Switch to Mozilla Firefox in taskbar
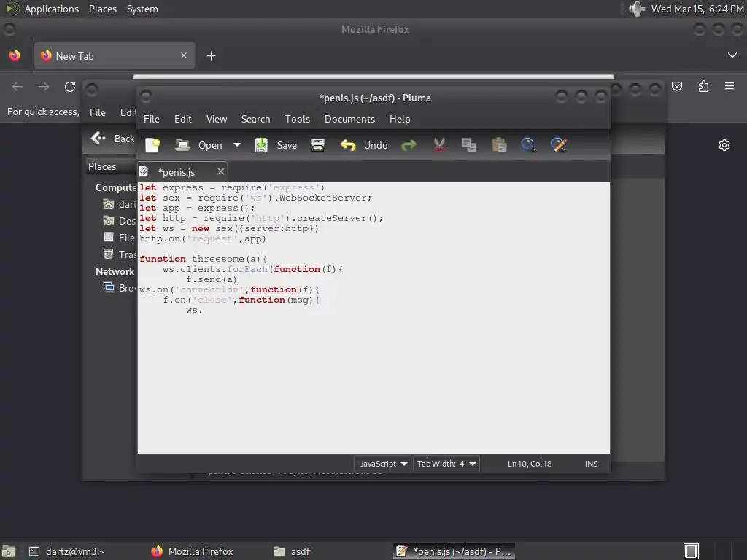747x560 pixels. (x=192, y=551)
